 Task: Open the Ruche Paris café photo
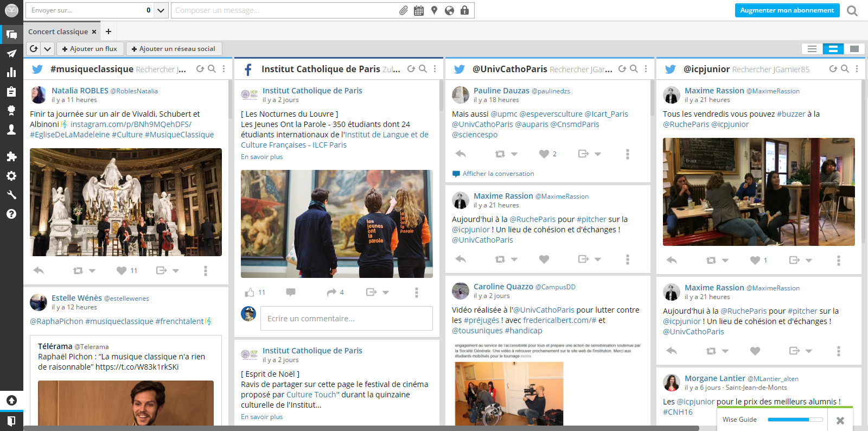759,192
